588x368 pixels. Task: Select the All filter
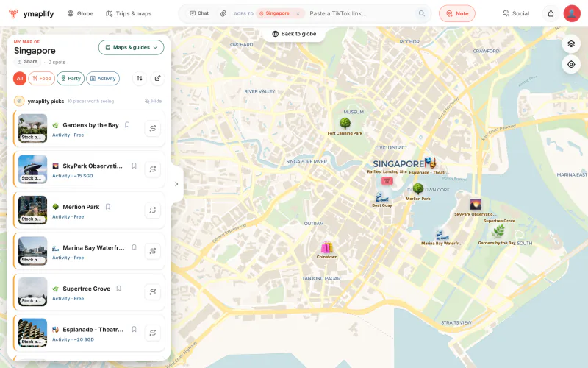(x=20, y=79)
